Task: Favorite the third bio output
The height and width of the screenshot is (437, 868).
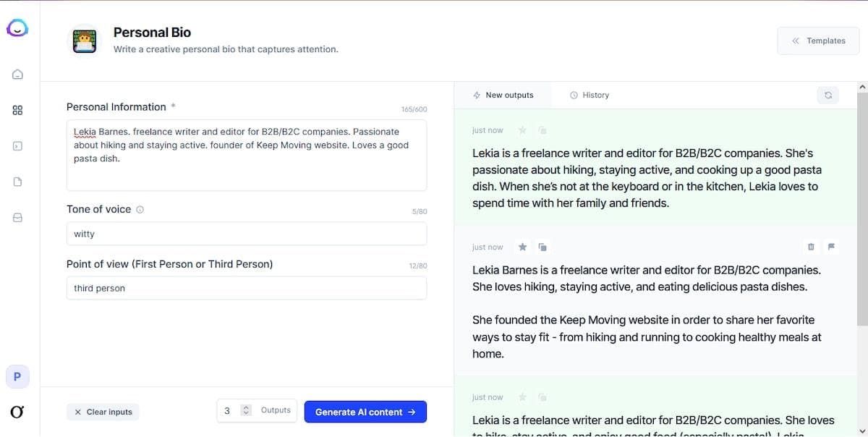Action: tap(522, 397)
